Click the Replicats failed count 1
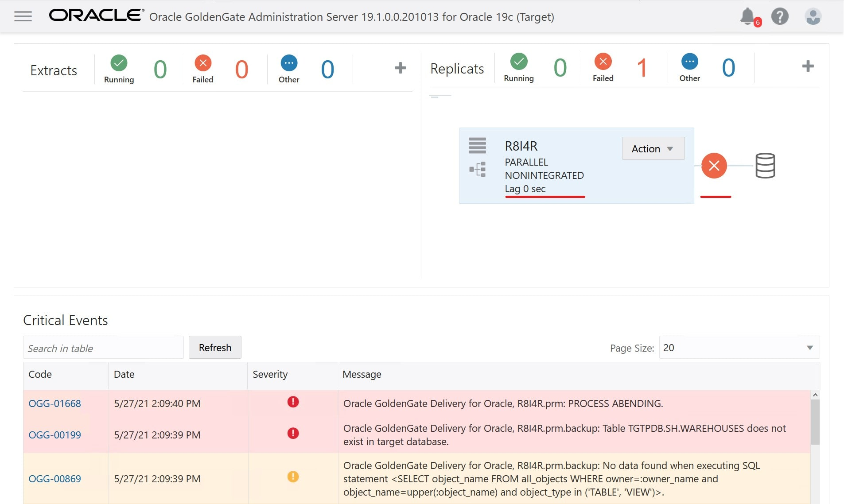The height and width of the screenshot is (504, 844). 642,68
